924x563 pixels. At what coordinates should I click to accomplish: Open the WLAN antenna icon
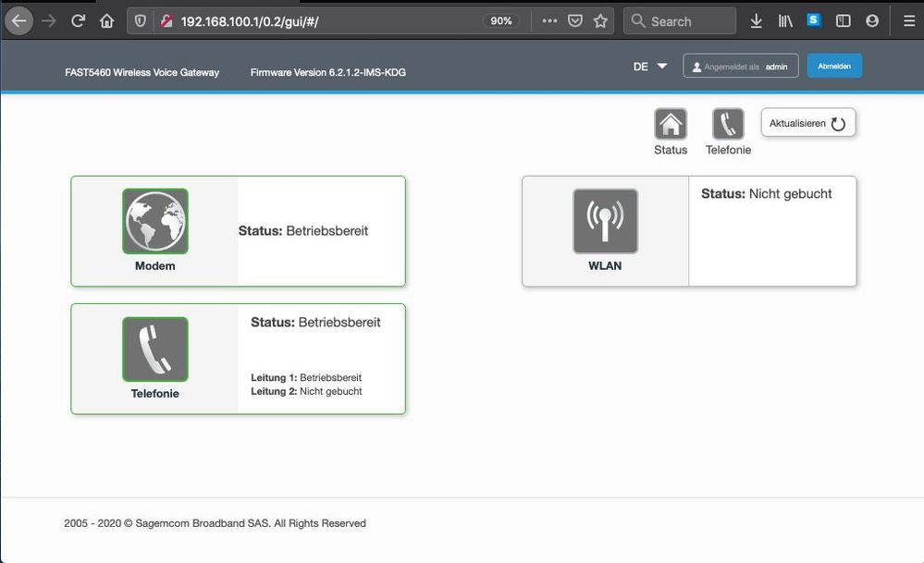605,222
